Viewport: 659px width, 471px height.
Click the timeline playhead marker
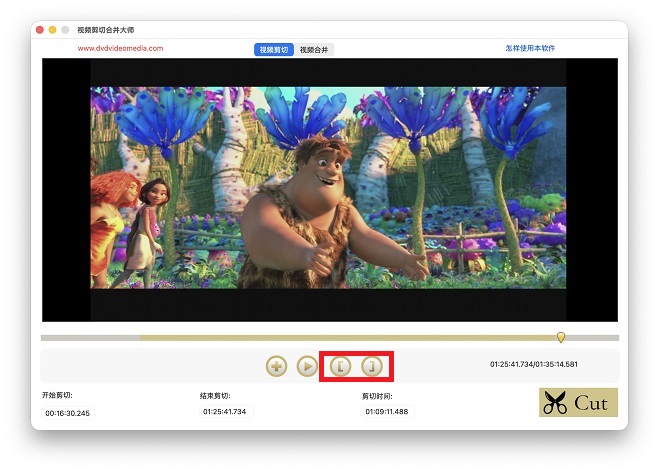561,338
